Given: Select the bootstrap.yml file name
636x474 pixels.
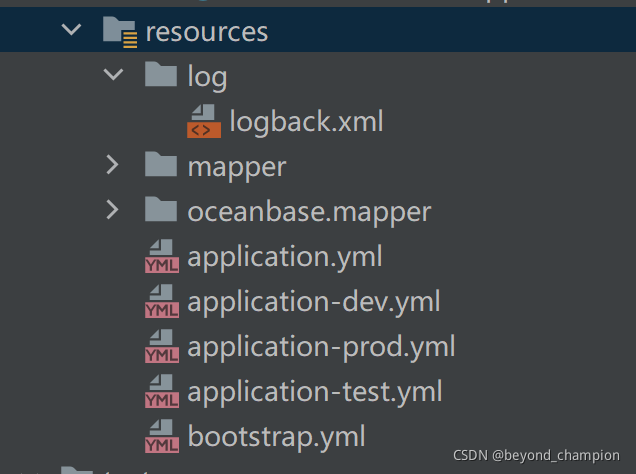Looking at the screenshot, I should (276, 438).
